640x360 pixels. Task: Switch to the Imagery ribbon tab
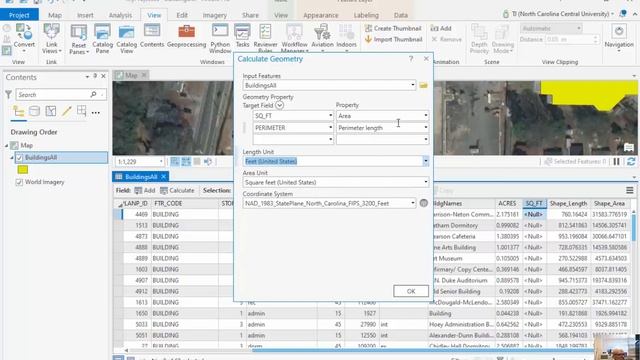(x=215, y=15)
